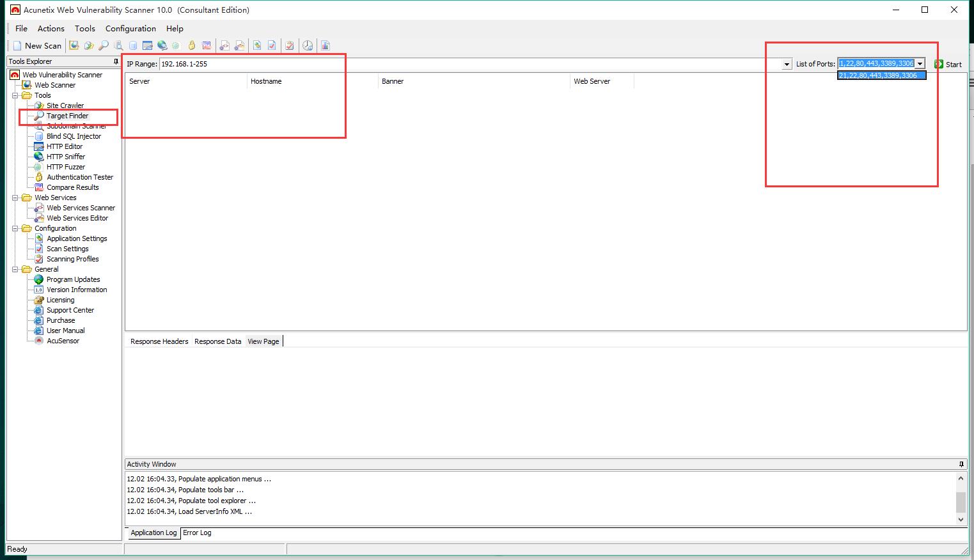Switch to the Response Headers tab

coord(159,341)
